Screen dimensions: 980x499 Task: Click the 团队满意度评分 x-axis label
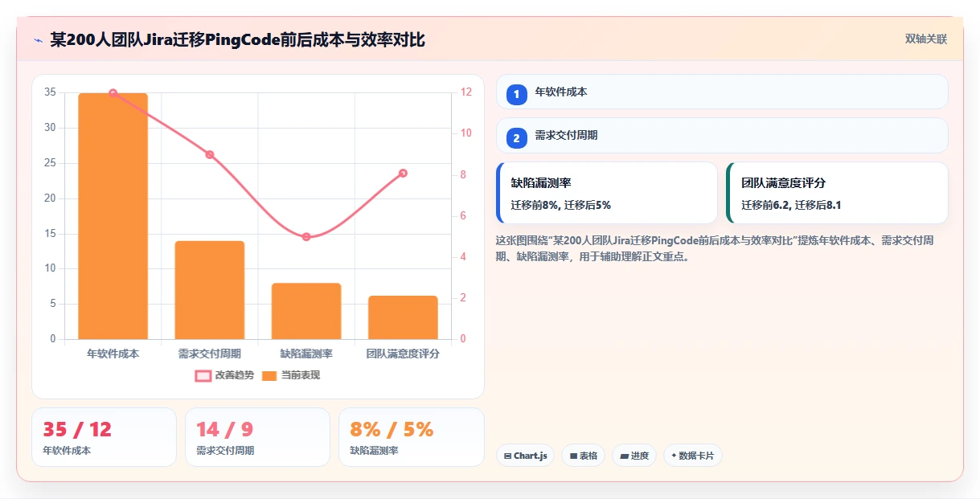pyautogui.click(x=403, y=354)
